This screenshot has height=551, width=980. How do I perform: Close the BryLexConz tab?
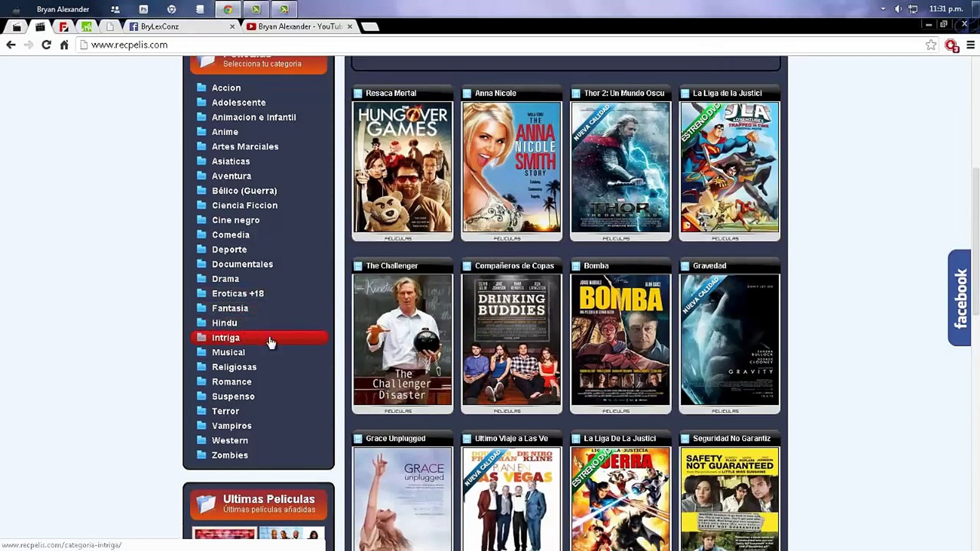(232, 27)
